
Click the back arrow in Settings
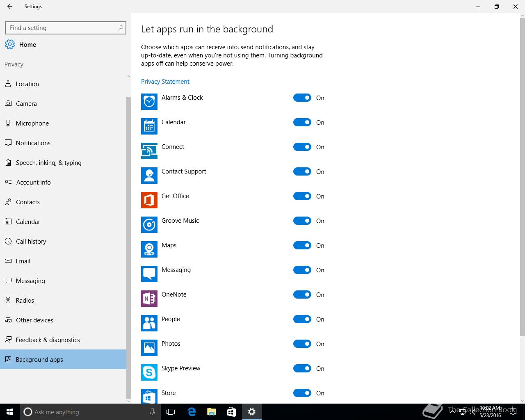point(10,7)
